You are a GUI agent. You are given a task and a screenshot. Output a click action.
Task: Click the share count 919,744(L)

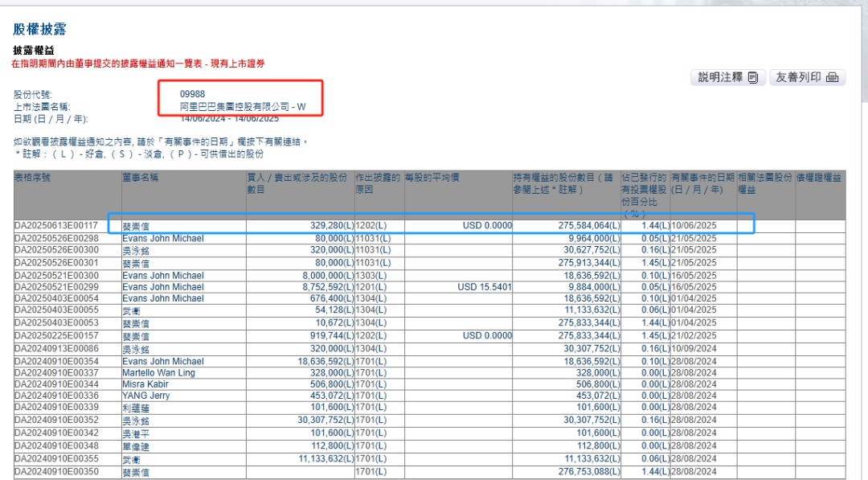[332, 336]
